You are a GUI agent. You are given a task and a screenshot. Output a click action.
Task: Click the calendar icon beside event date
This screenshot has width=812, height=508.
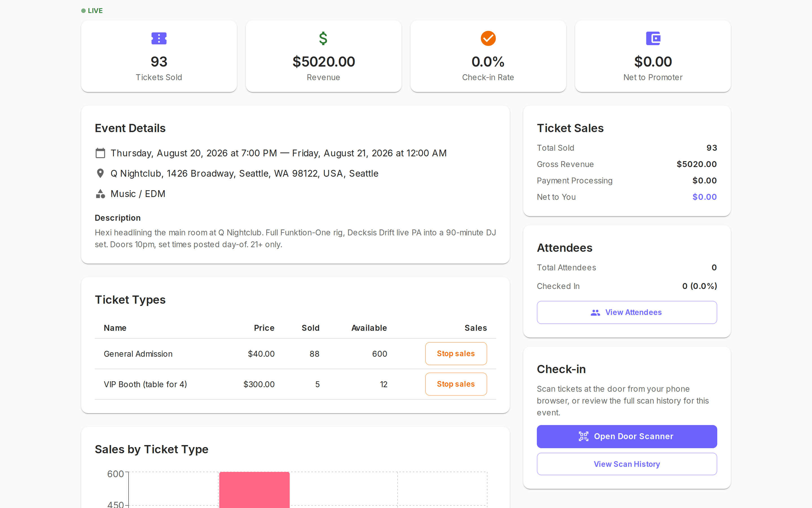click(100, 153)
